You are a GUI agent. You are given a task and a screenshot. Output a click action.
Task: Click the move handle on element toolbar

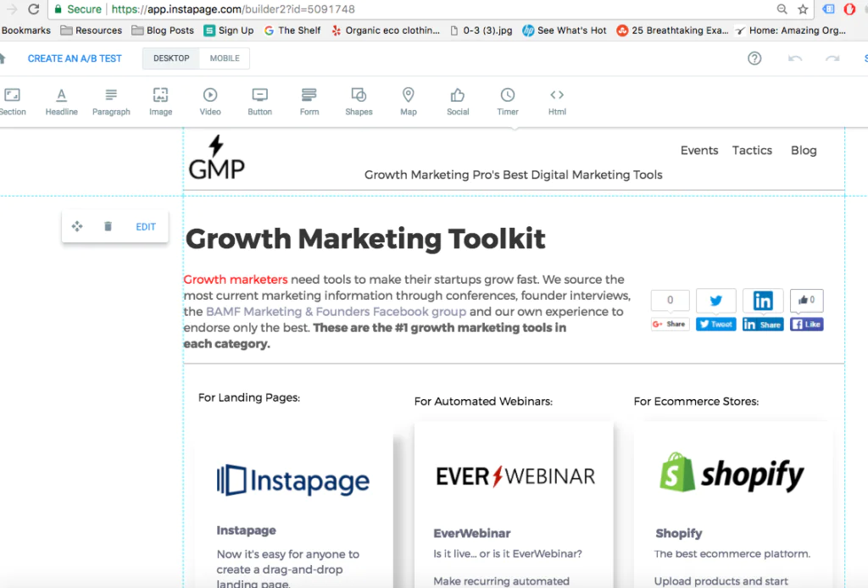77,226
